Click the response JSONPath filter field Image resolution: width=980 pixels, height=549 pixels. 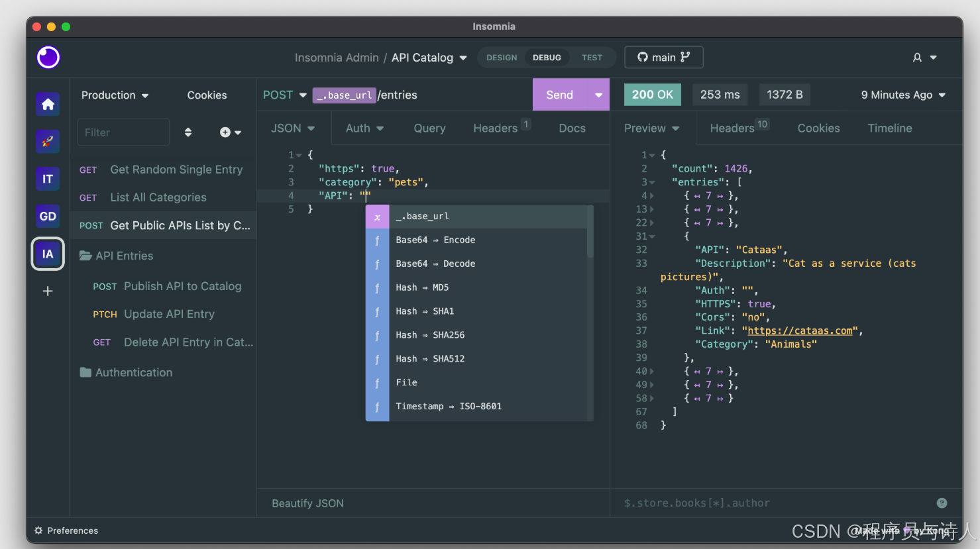775,503
